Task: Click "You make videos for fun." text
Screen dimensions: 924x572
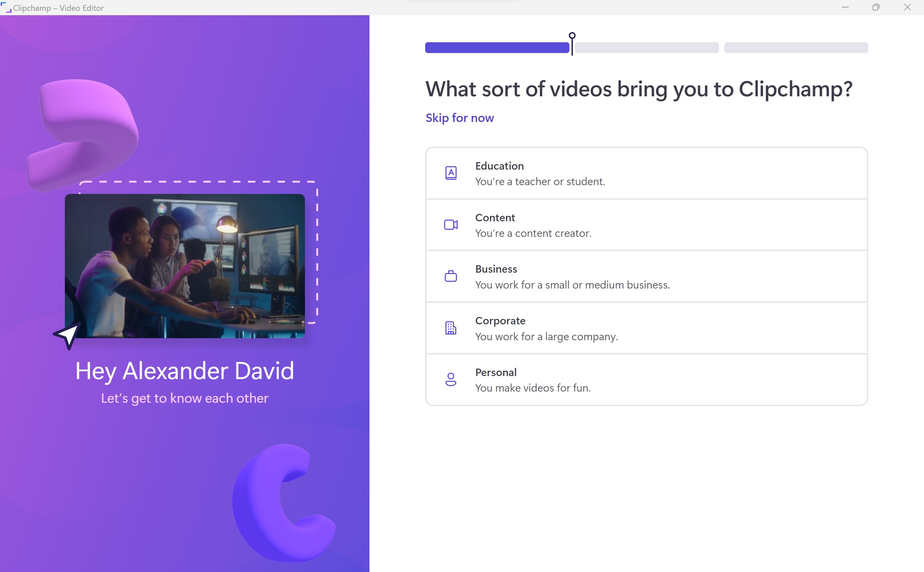Action: tap(533, 388)
